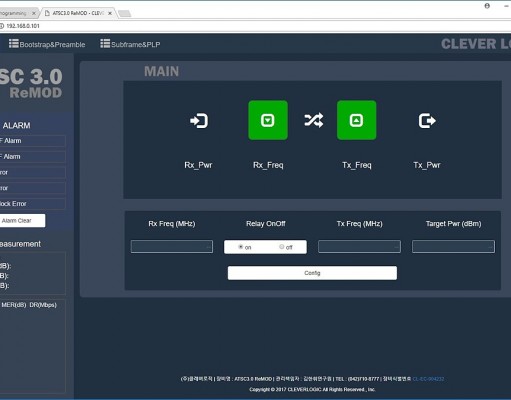The height and width of the screenshot is (400, 511).
Task: Open the Target Pwr (dBm) dropdown
Action: pos(453,247)
